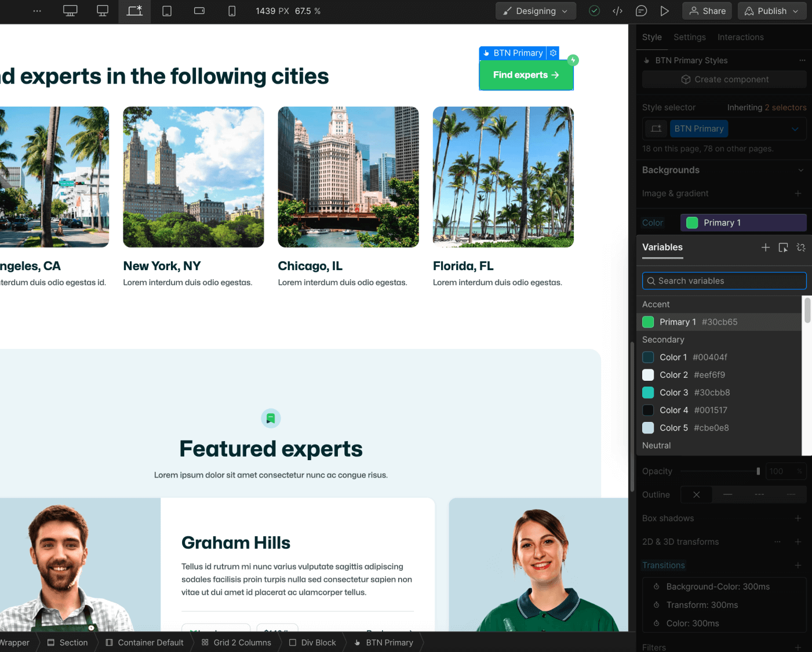Click the Color label
812x652 pixels.
click(653, 223)
